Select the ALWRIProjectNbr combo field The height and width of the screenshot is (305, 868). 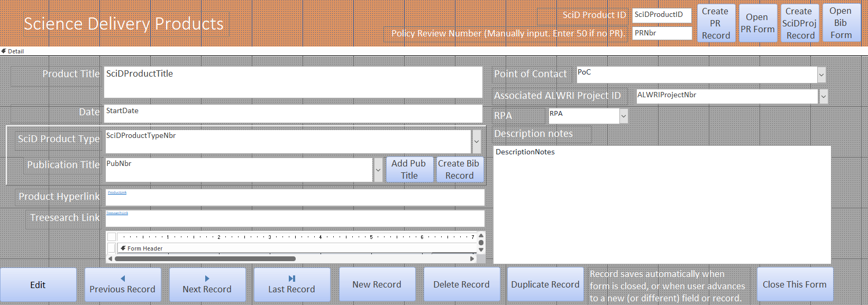click(x=727, y=96)
